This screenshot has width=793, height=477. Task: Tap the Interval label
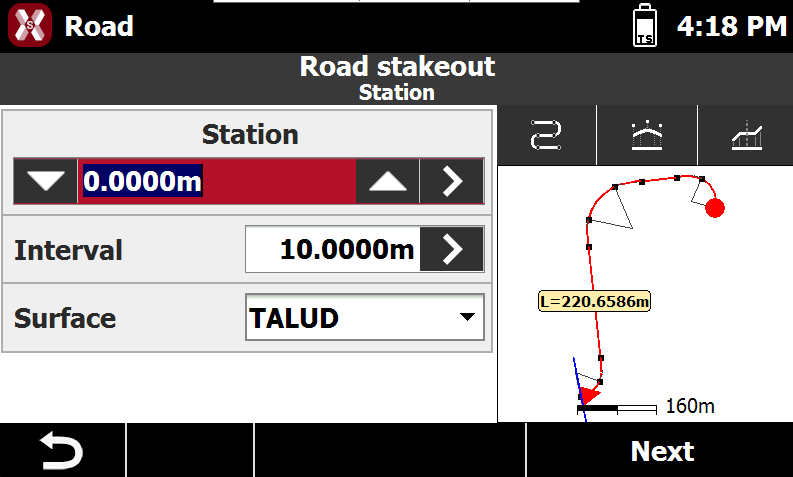68,250
